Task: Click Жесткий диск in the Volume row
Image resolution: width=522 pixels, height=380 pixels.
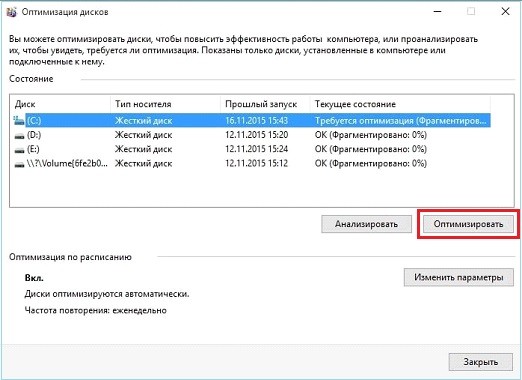Action: point(144,164)
